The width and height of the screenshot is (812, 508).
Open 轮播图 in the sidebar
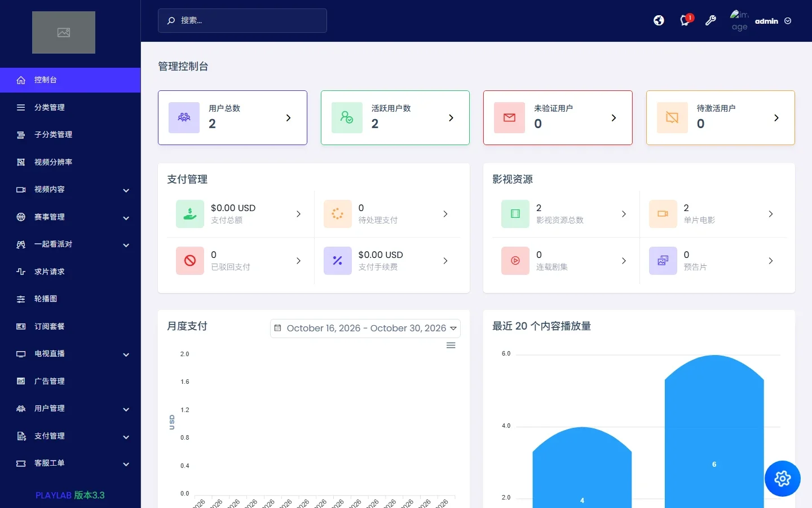click(x=70, y=299)
